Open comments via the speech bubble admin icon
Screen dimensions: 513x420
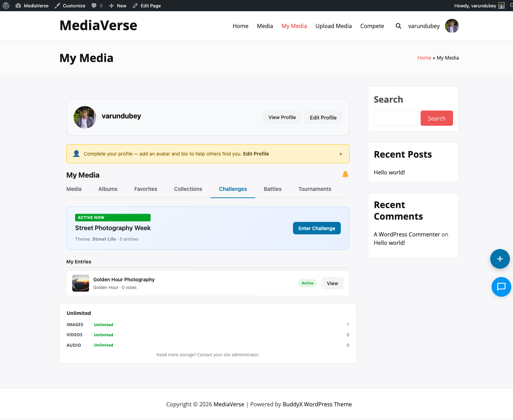(94, 5)
